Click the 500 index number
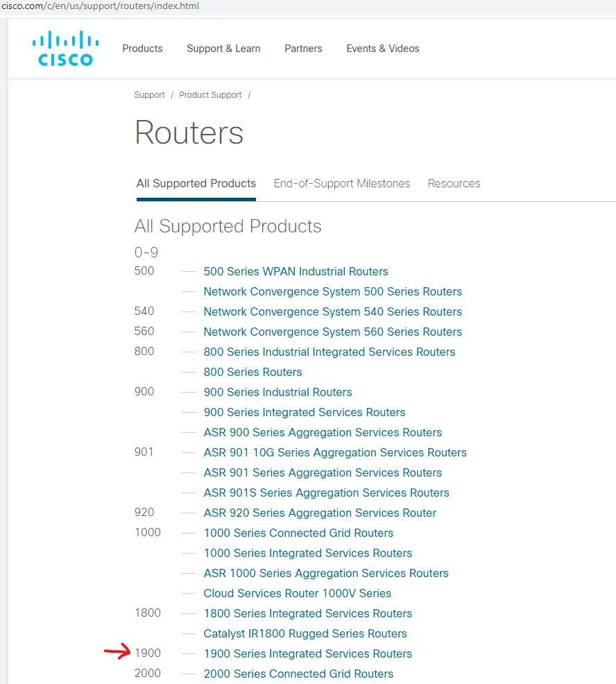616x684 pixels. 144,271
